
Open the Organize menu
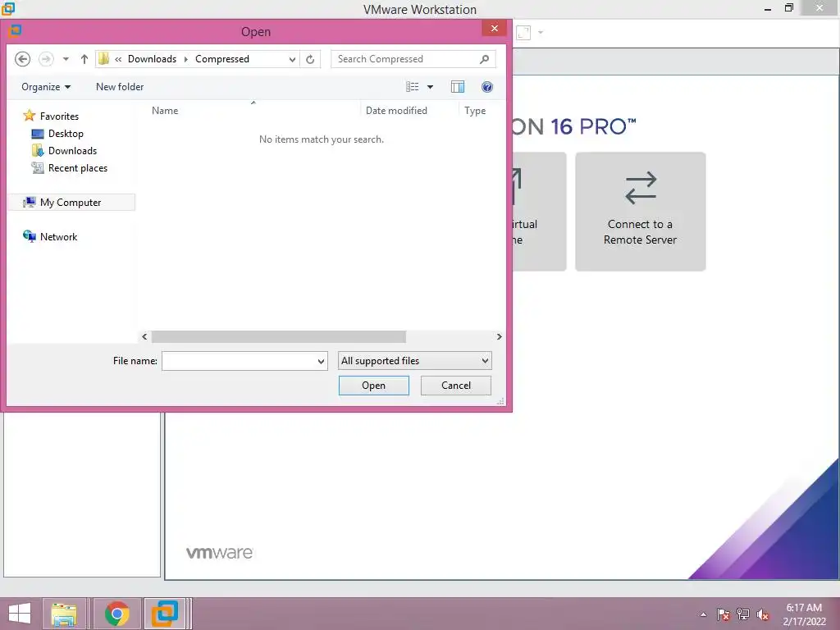click(46, 87)
